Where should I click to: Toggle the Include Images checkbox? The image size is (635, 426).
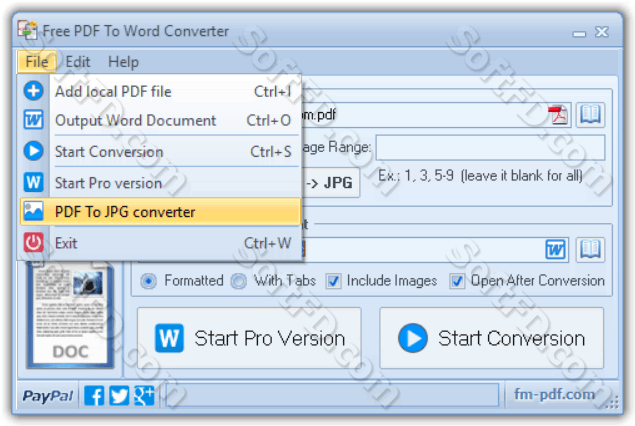(x=333, y=281)
